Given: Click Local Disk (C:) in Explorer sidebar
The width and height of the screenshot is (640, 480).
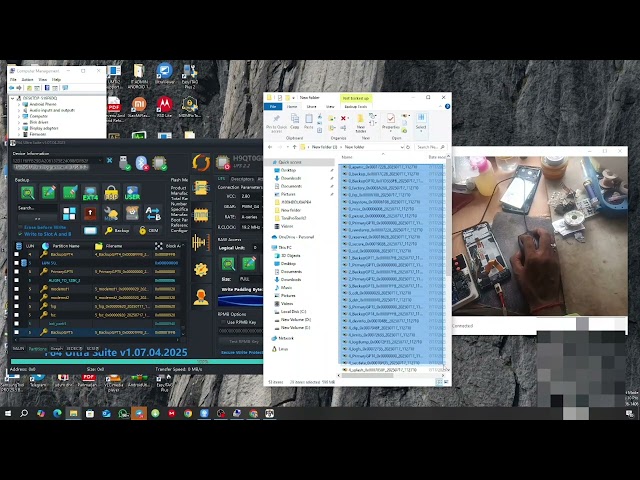Looking at the screenshot, I should tap(293, 312).
